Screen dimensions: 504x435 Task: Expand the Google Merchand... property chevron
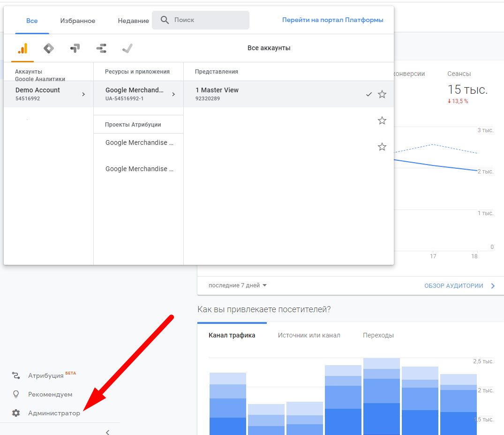173,94
